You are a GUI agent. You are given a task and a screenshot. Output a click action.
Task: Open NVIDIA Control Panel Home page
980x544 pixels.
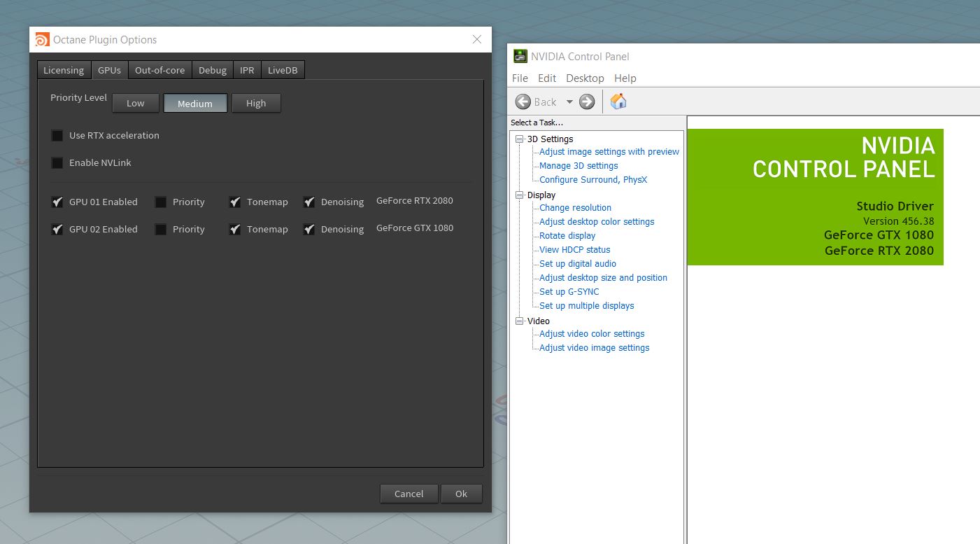point(618,102)
